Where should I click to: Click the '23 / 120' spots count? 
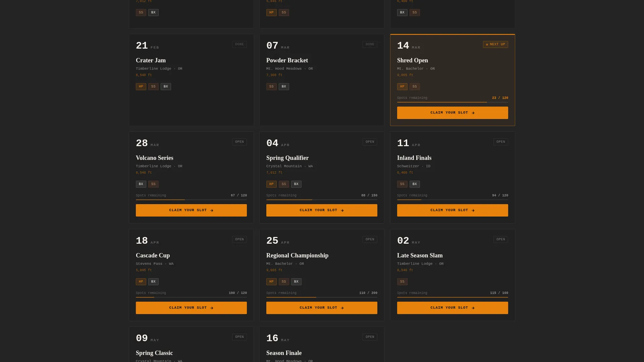pyautogui.click(x=500, y=98)
